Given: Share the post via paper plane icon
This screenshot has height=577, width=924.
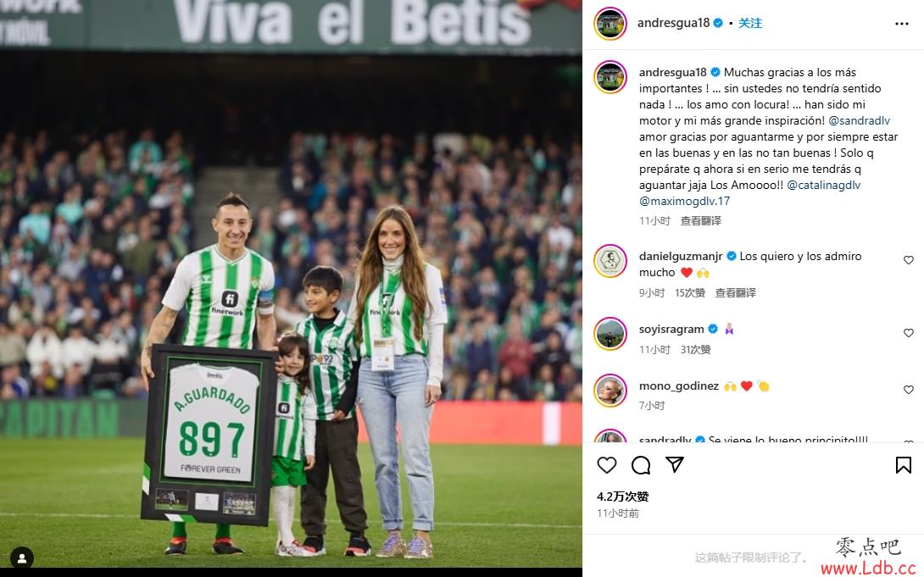Looking at the screenshot, I should 674,464.
